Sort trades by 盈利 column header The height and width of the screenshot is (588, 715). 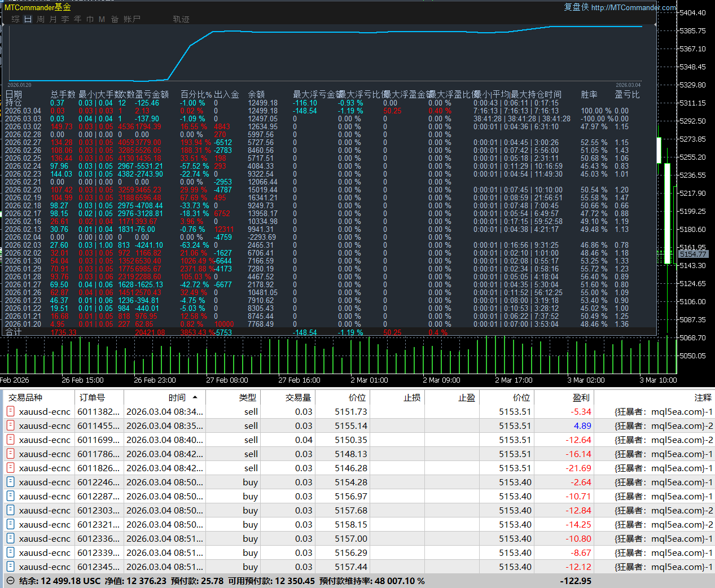[x=580, y=398]
